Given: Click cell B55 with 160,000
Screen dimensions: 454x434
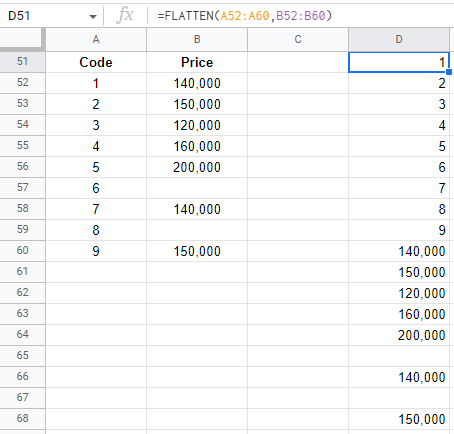Looking at the screenshot, I should [x=197, y=146].
